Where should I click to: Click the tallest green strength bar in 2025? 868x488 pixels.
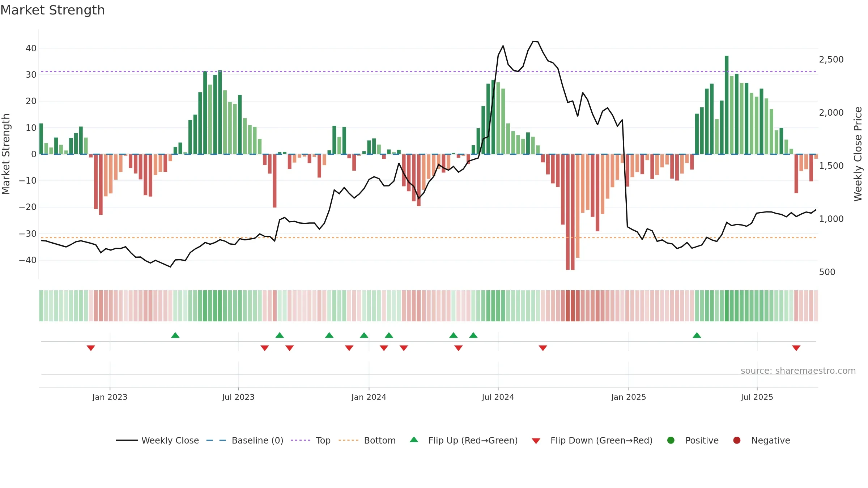click(x=727, y=105)
